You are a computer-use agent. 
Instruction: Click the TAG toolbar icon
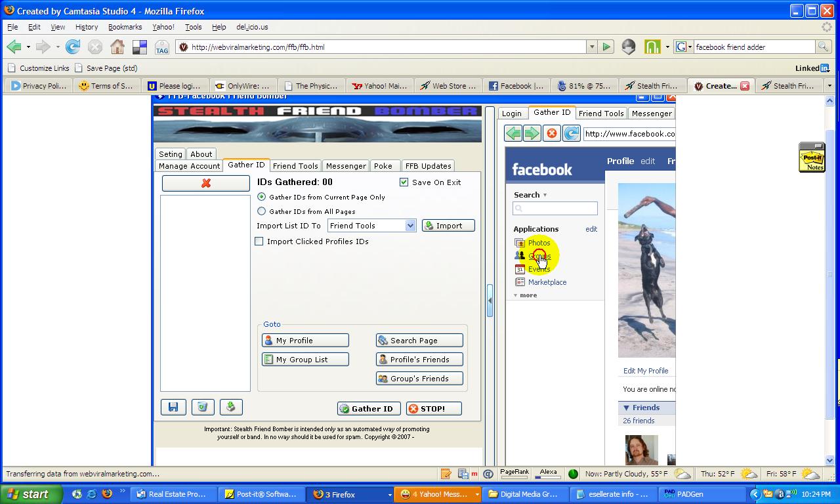(161, 47)
